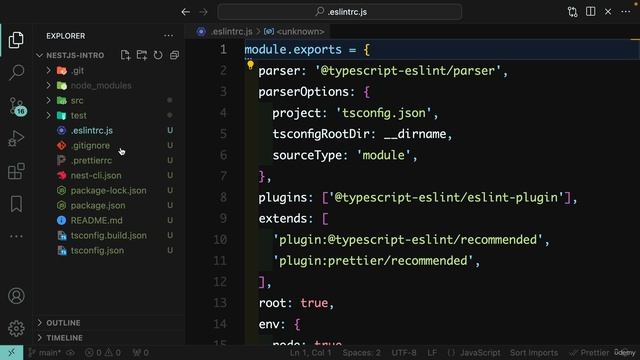Open the Run and Debug view
This screenshot has width=640, height=360.
16,138
